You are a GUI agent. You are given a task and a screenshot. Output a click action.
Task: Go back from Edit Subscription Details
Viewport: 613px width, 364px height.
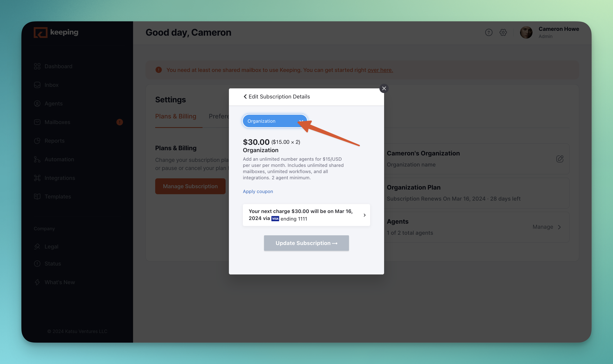245,97
